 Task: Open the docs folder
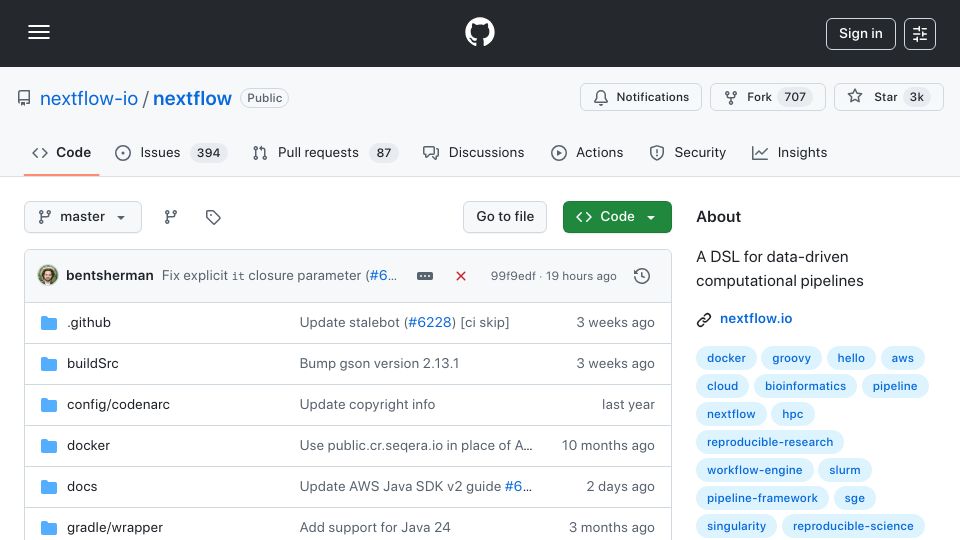[x=82, y=487]
